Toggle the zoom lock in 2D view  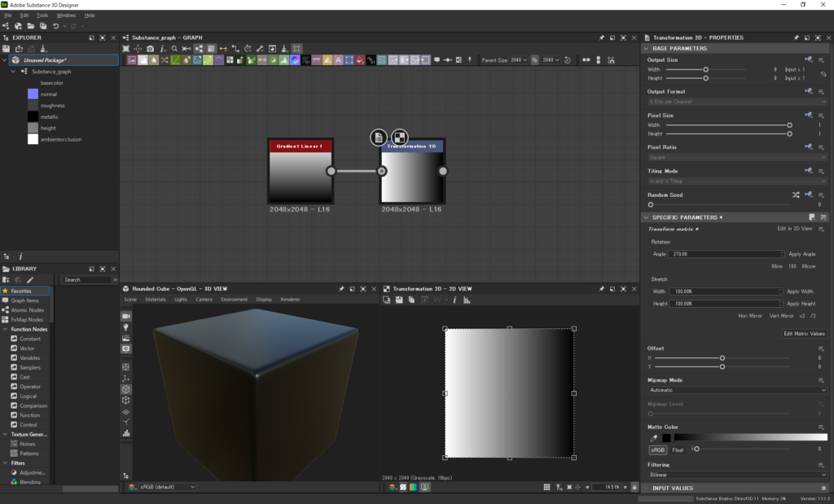[x=634, y=487]
